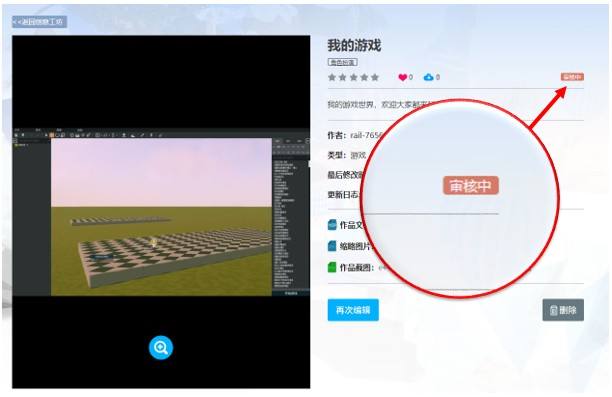Click the 作者 author line
Screen dimensions: 612x397
click(355, 135)
